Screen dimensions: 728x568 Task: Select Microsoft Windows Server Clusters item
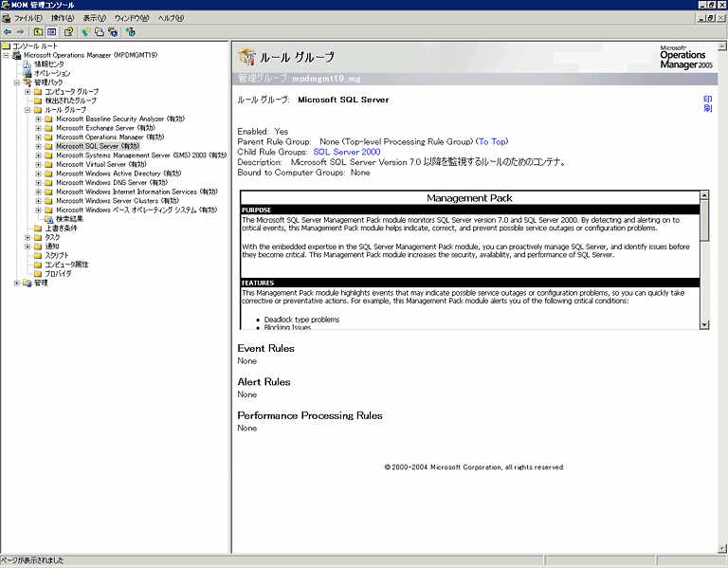[x=118, y=201]
